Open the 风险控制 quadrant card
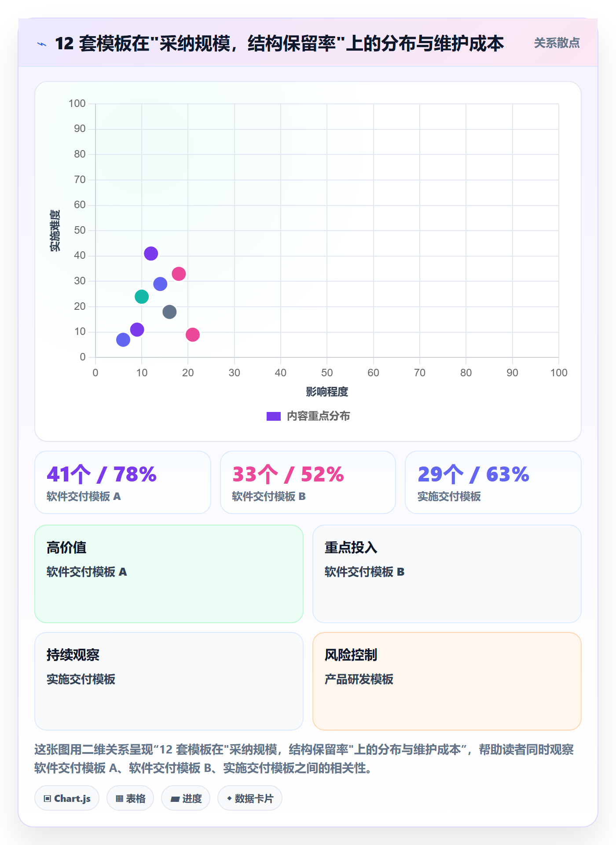 (447, 681)
